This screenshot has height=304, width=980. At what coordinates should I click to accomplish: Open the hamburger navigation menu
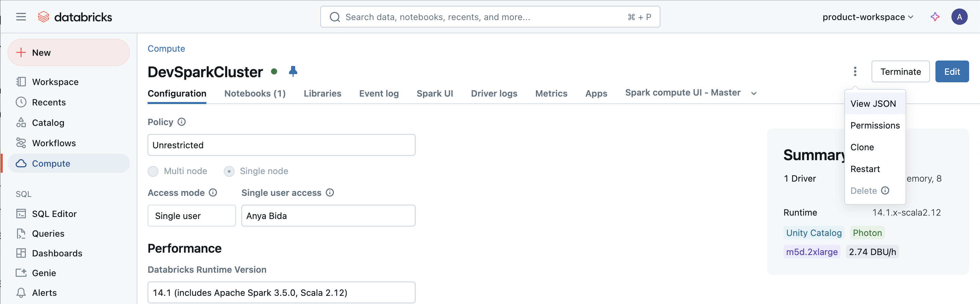[x=21, y=17]
